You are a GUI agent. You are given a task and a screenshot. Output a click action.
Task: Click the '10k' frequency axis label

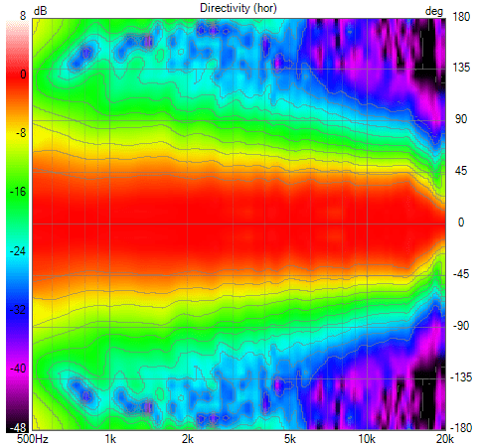[x=367, y=439]
